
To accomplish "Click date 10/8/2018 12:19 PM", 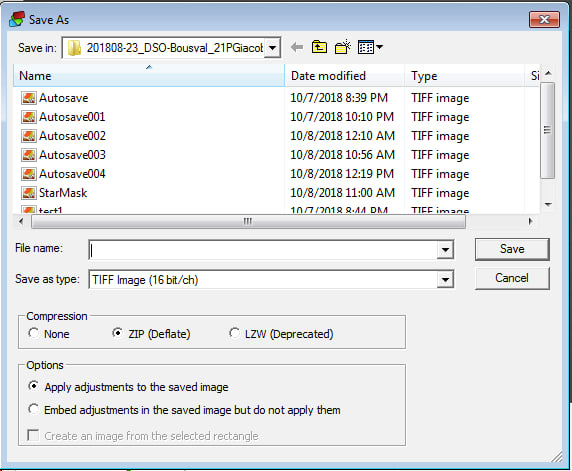I will coord(342,174).
